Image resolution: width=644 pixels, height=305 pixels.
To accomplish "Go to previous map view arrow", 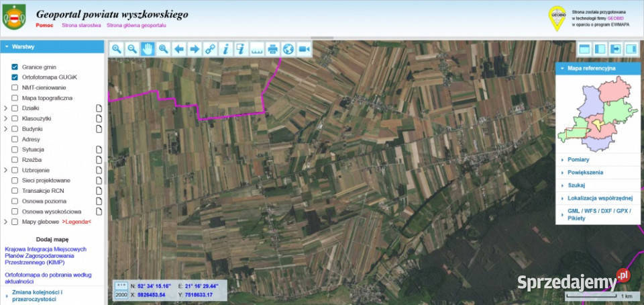I will coord(179,49).
